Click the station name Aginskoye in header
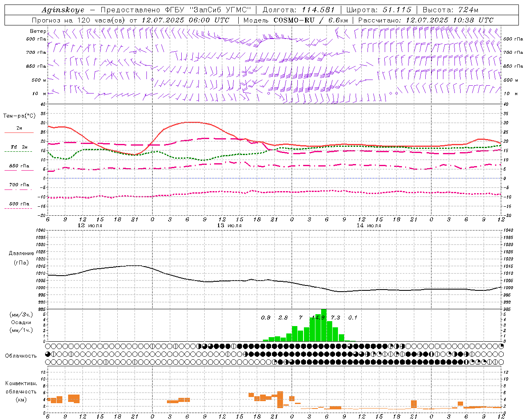This screenshot has height=420, width=525. point(63,10)
